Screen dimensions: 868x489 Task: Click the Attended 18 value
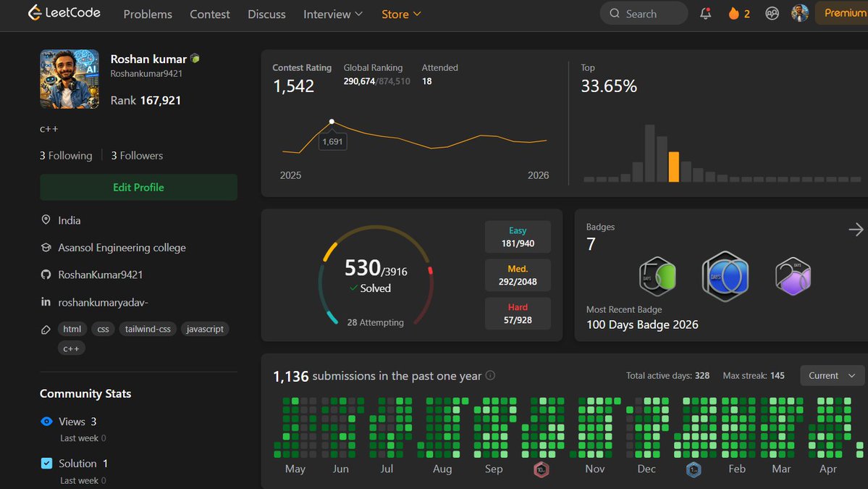(x=427, y=81)
